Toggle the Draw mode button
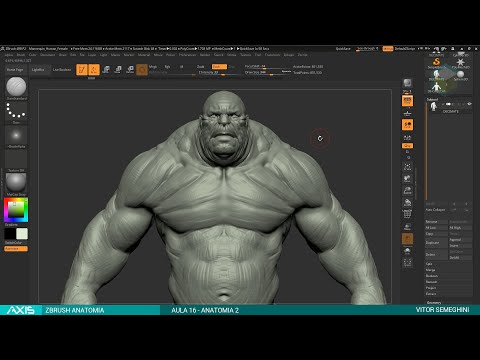This screenshot has width=480, height=360. [94, 70]
